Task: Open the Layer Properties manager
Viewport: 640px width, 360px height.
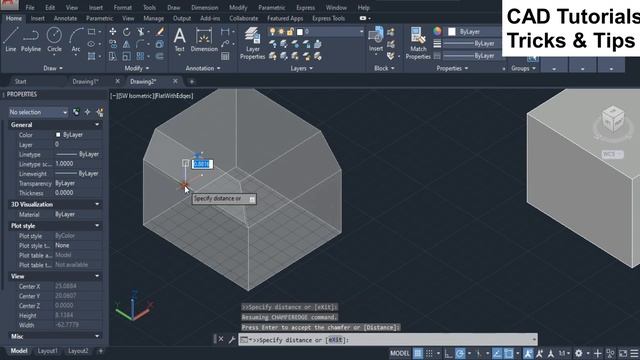Action: pyautogui.click(x=252, y=43)
